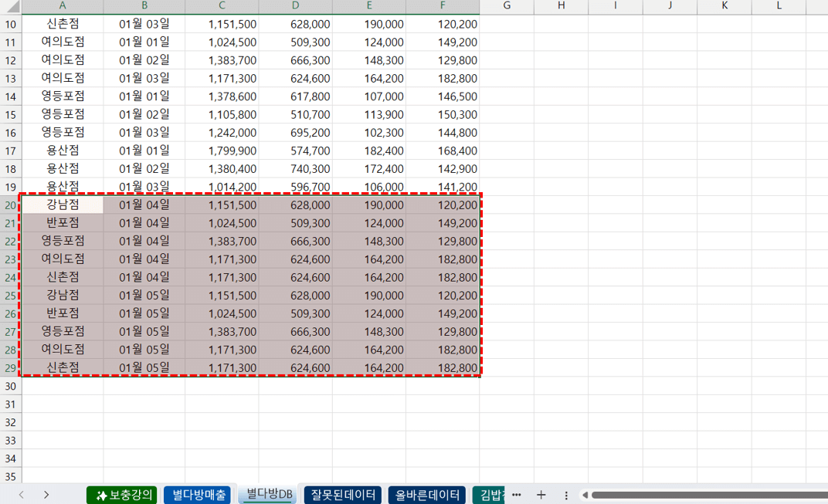This screenshot has width=828, height=504.
Task: Select row 20 header
Action: click(x=11, y=205)
